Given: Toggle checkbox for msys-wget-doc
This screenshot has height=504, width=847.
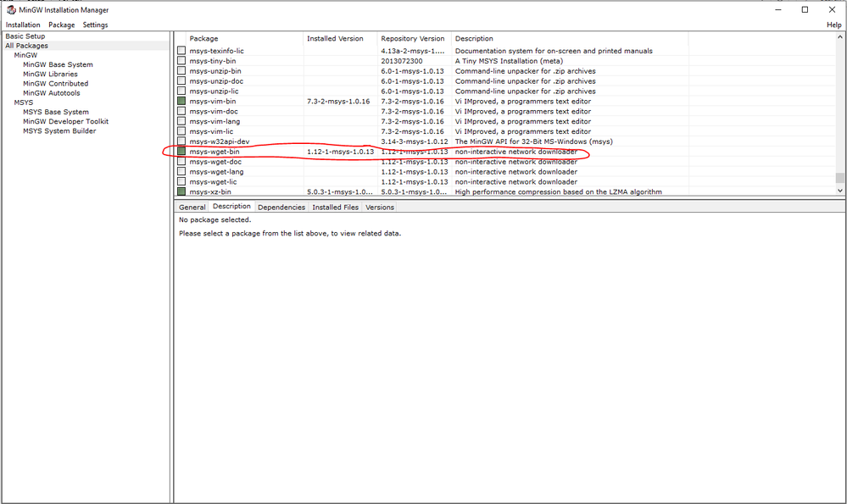Looking at the screenshot, I should click(181, 161).
